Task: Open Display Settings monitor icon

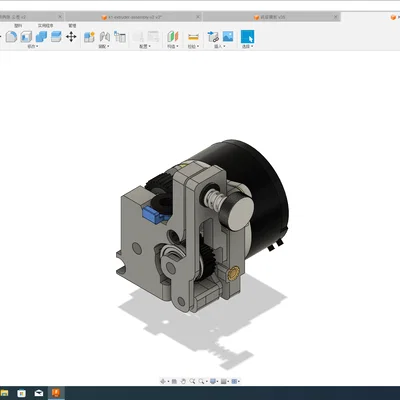Action: click(x=213, y=381)
